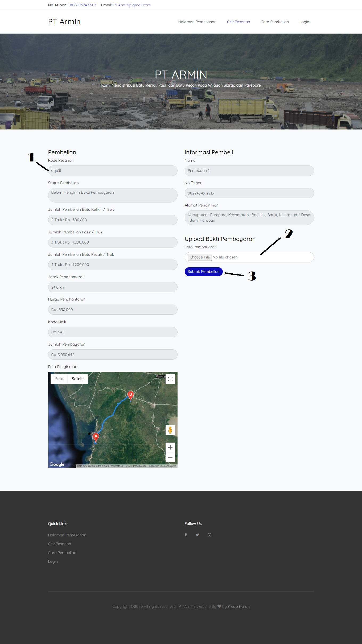The width and height of the screenshot is (362, 644).
Task: Click map marker B destination pin
Action: point(130,395)
